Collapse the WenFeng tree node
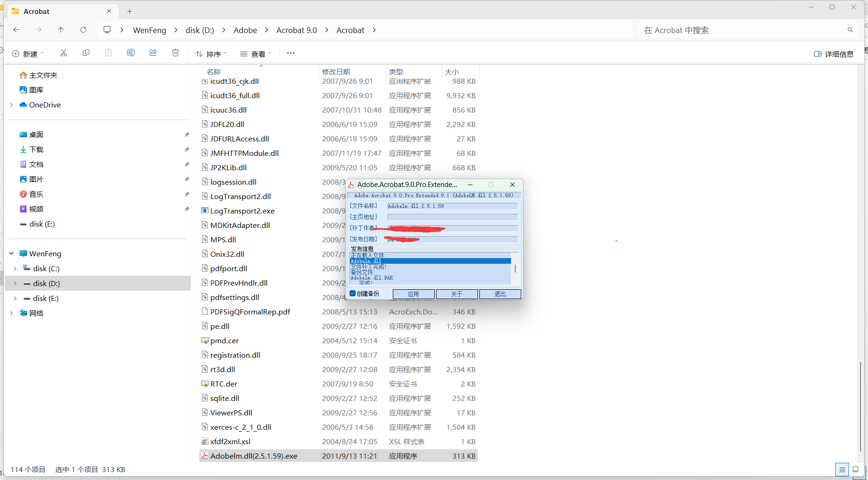The height and width of the screenshot is (480, 868). (x=12, y=253)
